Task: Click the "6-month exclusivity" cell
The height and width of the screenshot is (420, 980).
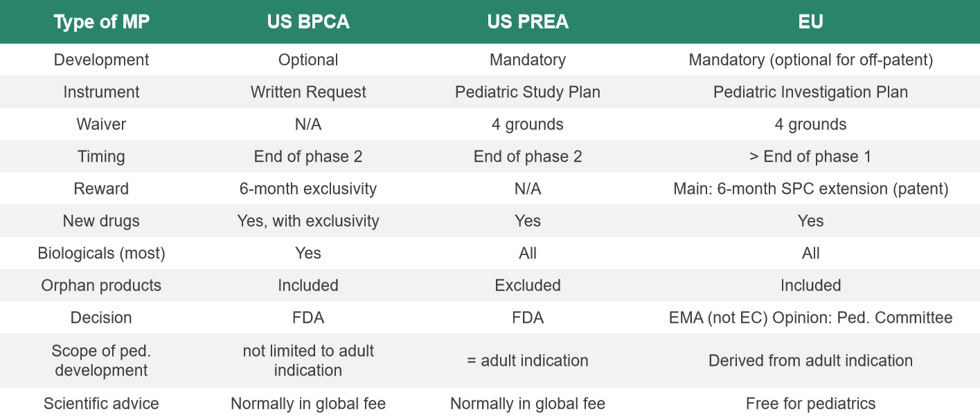Action: (x=308, y=189)
